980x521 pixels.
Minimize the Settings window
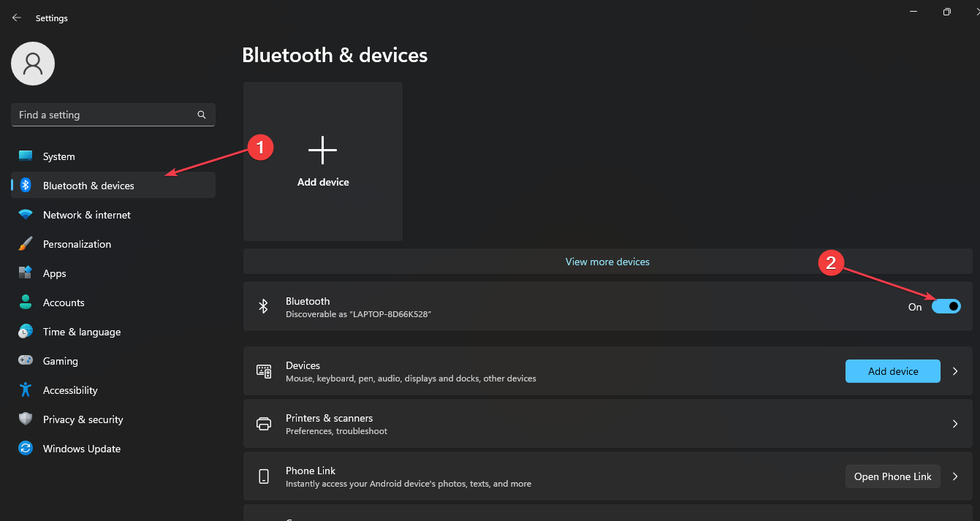coord(913,12)
